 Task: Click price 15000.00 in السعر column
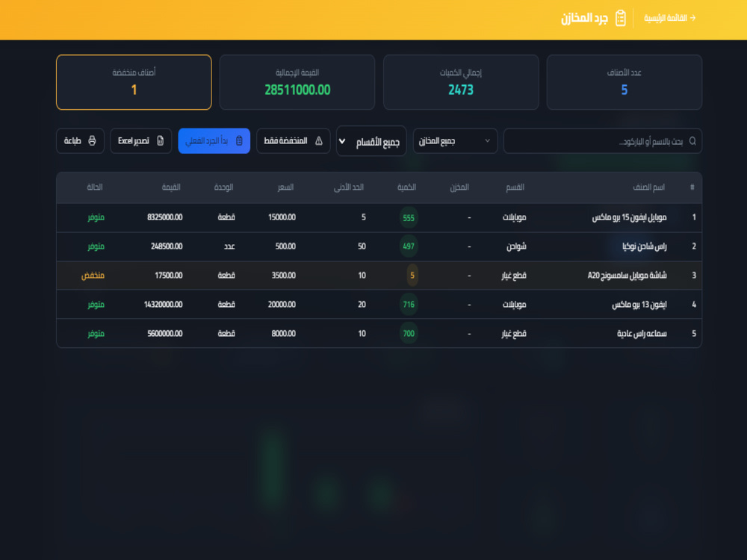point(282,217)
